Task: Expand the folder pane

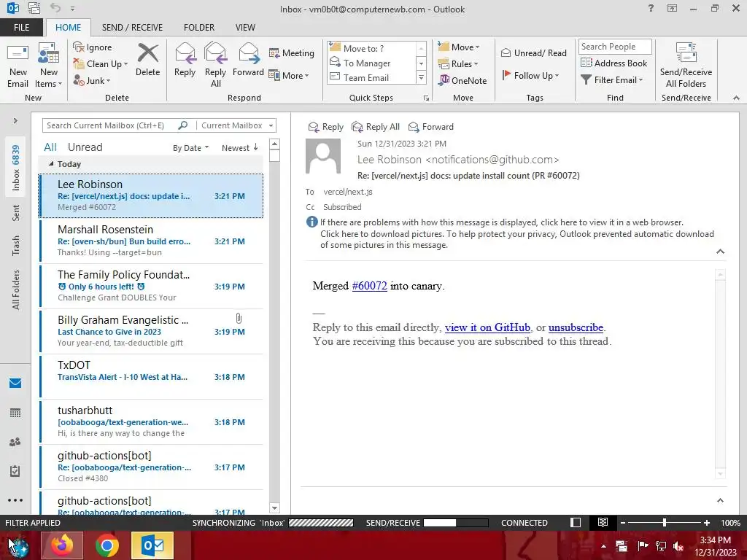Action: coord(15,121)
